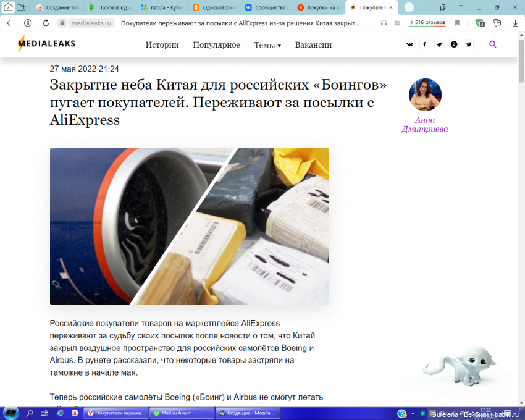Enable reading mode icon in the address bar
525x420 pixels.
pos(397,23)
